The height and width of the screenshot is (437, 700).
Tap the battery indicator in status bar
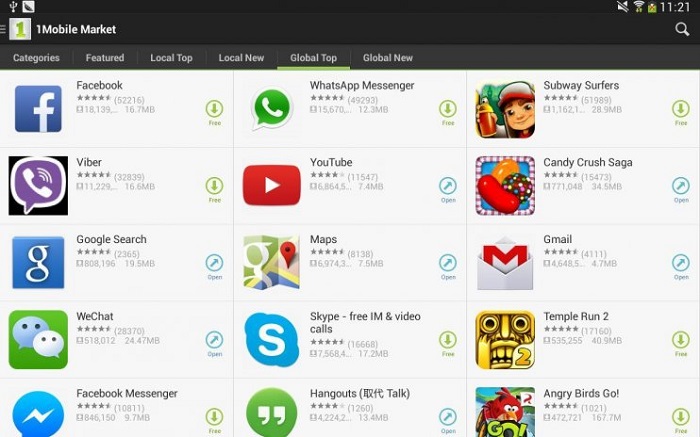coord(652,7)
